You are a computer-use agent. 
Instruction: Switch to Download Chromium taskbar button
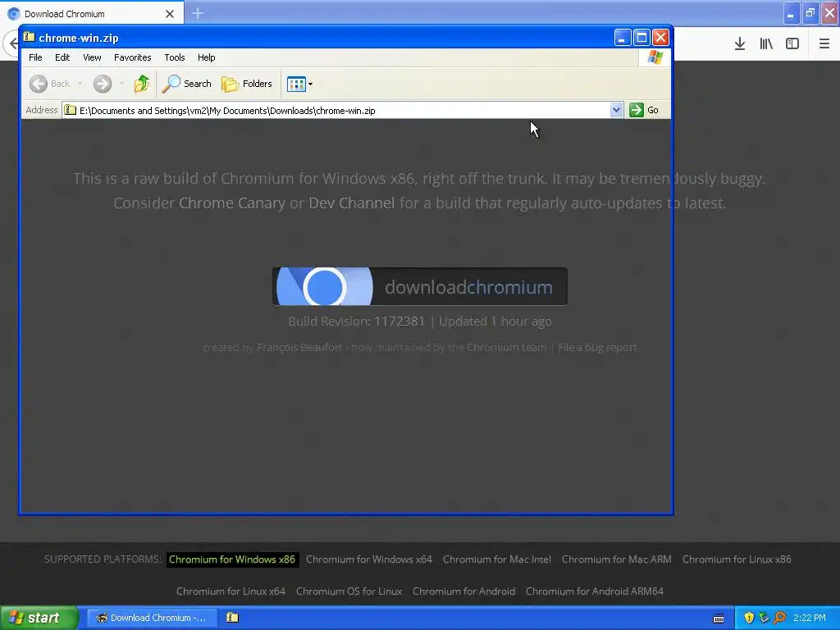(x=152, y=618)
